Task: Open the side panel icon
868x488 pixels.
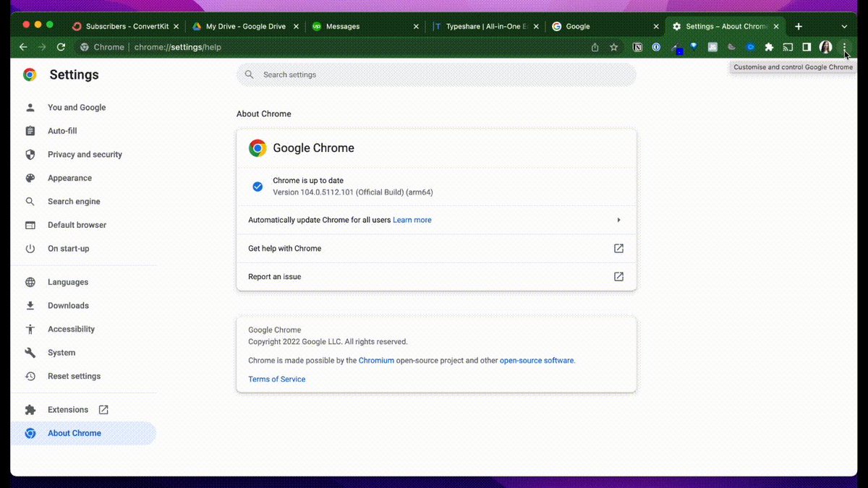Action: point(807,47)
